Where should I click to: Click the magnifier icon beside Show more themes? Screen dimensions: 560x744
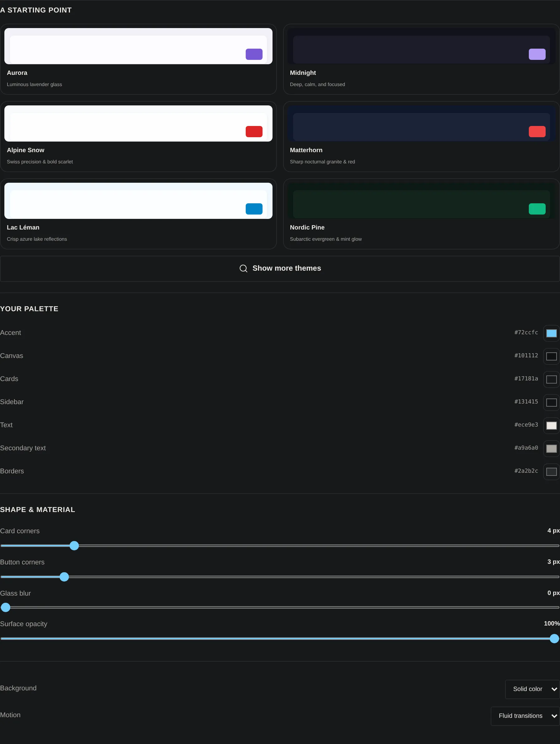tap(244, 268)
